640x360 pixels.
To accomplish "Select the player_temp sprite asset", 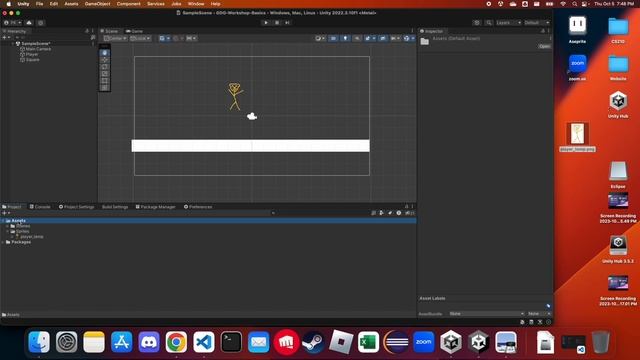I will tap(32, 237).
